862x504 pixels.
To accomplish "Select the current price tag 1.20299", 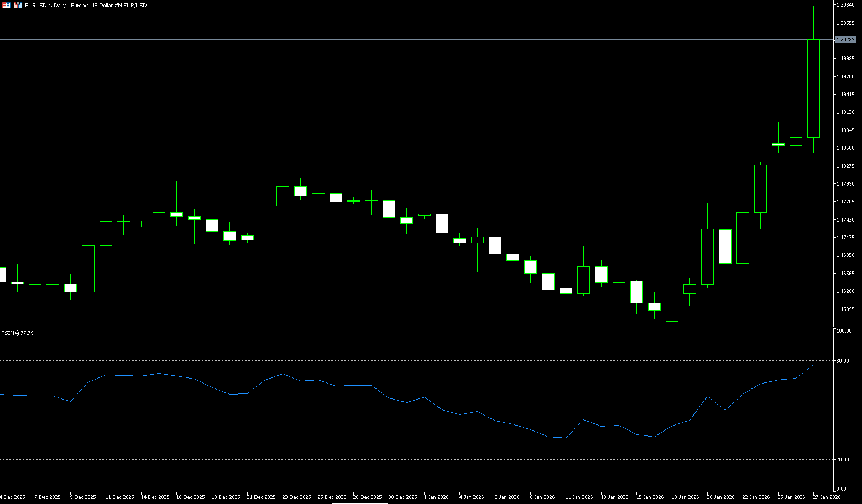I will point(845,40).
